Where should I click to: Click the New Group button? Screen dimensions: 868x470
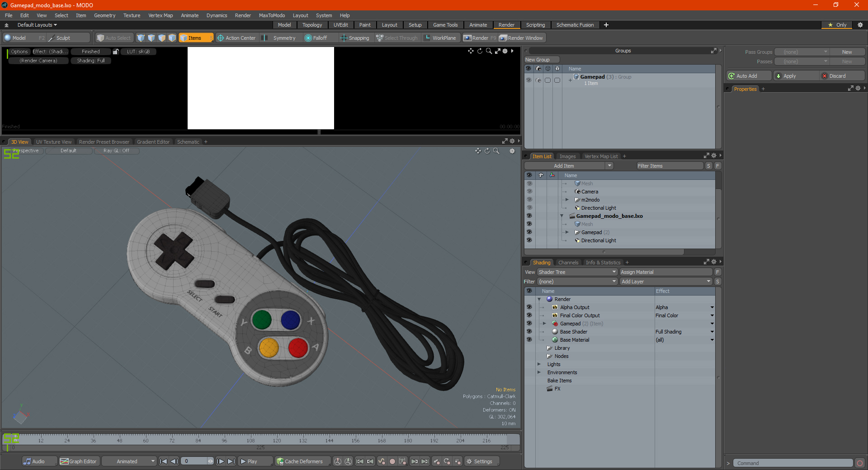coord(542,60)
